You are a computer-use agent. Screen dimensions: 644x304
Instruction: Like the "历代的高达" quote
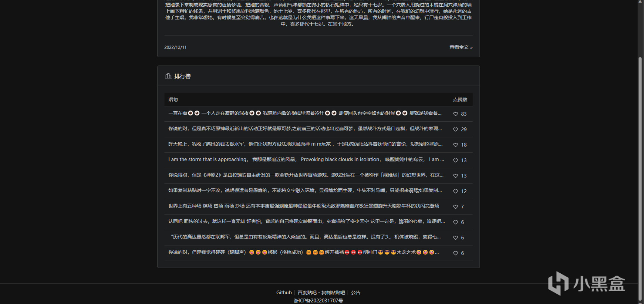click(455, 238)
